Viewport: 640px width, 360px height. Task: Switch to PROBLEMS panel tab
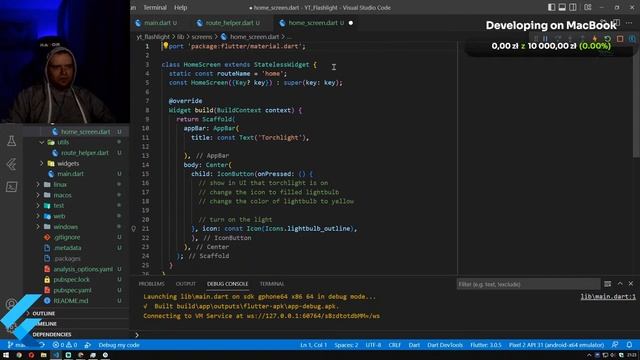151,284
